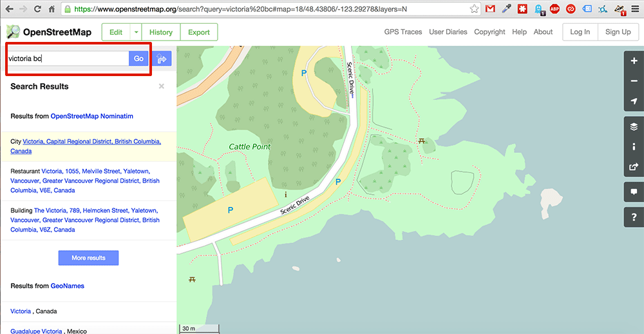Zoom out the map with minus button
This screenshot has width=644, height=334.
(x=634, y=81)
